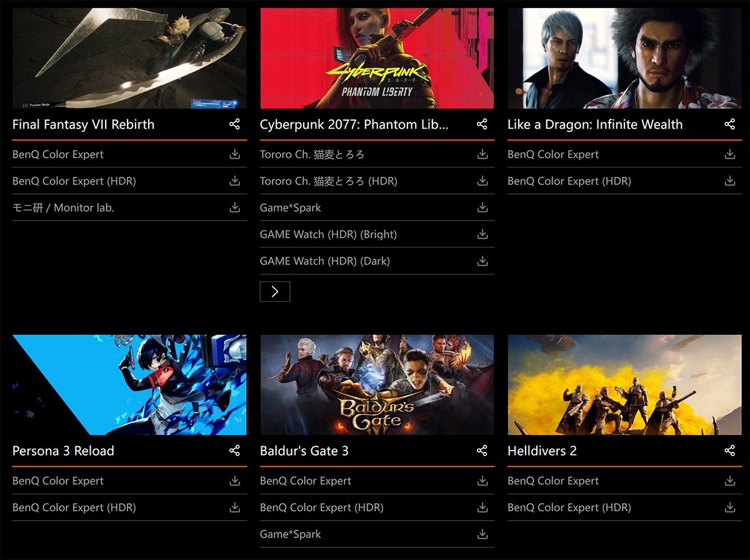Viewport: 750px width, 560px height.
Task: Download BenQ Color Expert for Final Fantasy VII
Action: coord(235,154)
